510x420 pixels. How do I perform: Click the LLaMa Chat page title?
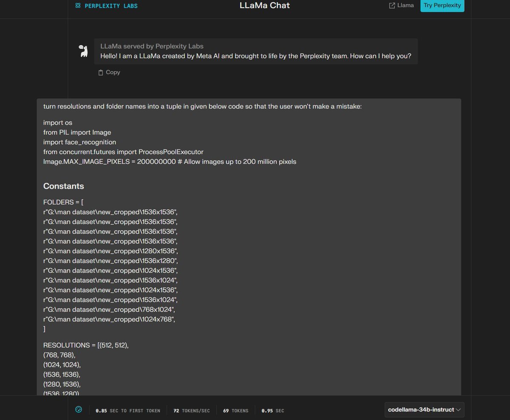(265, 6)
